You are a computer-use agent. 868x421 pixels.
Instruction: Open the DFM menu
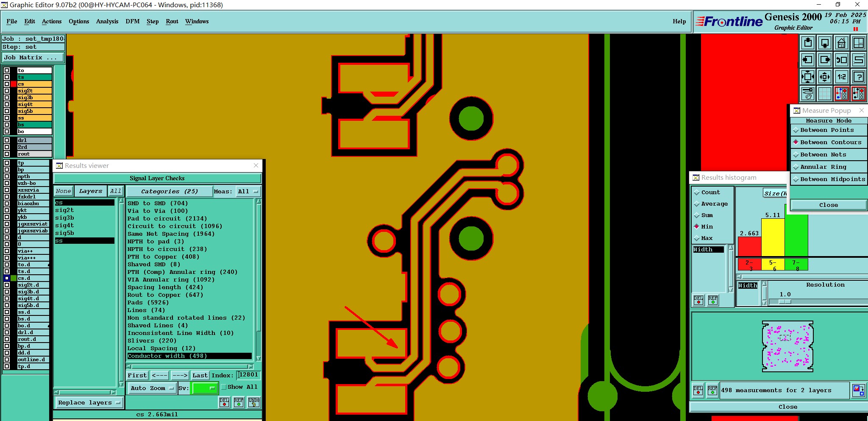(x=132, y=21)
